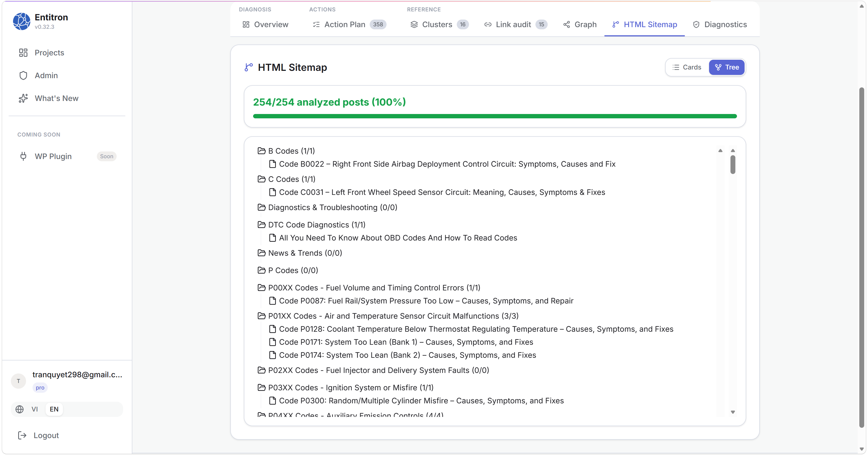Open All You Need To Know About OBD Codes
The image size is (868, 456).
[398, 238]
